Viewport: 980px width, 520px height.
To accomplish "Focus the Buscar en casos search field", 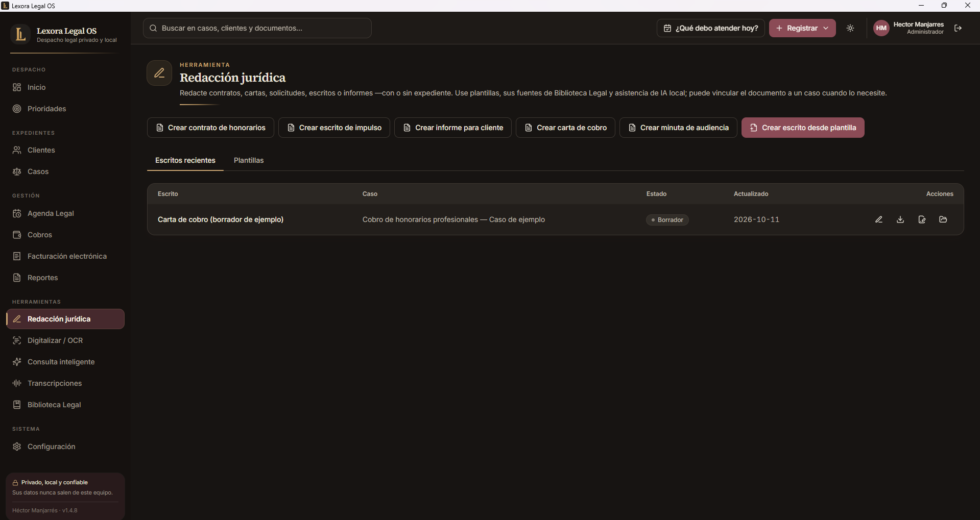I will click(257, 28).
